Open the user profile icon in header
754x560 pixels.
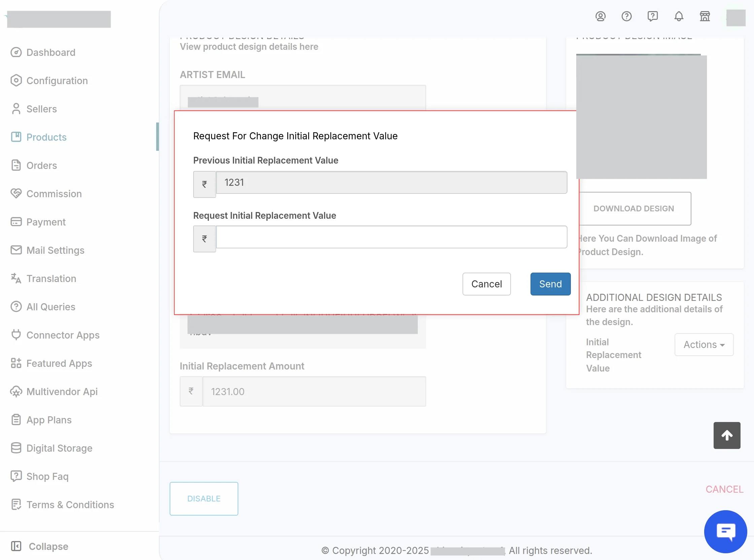tap(600, 16)
